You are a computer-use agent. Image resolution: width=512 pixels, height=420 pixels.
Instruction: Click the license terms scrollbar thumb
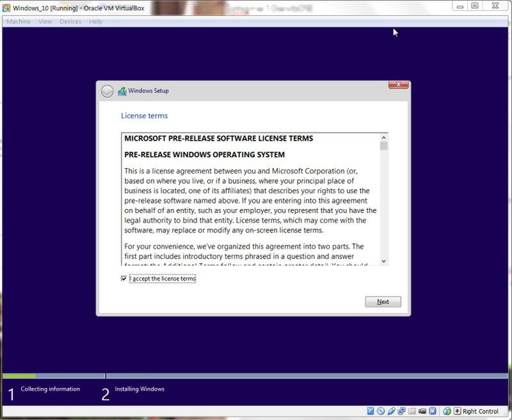(383, 146)
